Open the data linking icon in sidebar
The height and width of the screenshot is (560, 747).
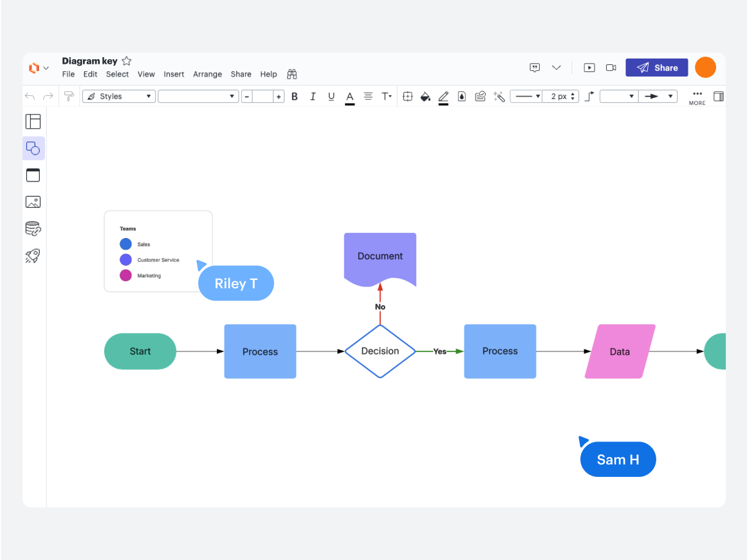coord(33,229)
